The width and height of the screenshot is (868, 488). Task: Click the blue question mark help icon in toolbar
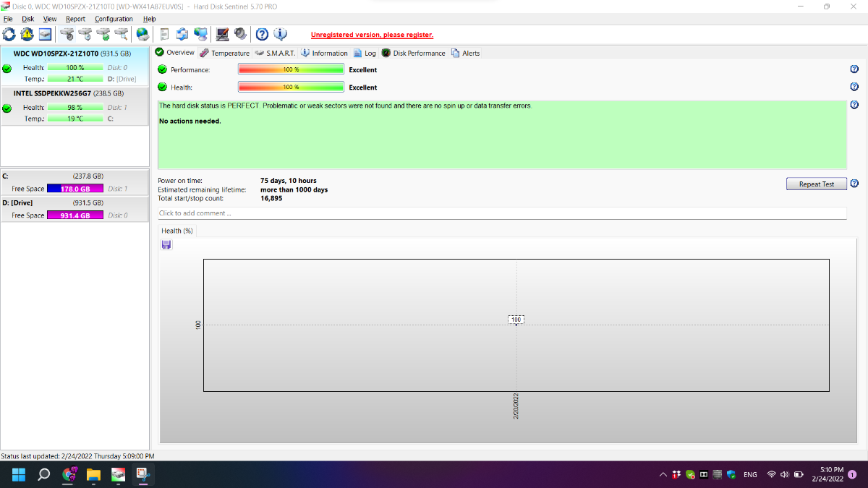[x=262, y=34]
